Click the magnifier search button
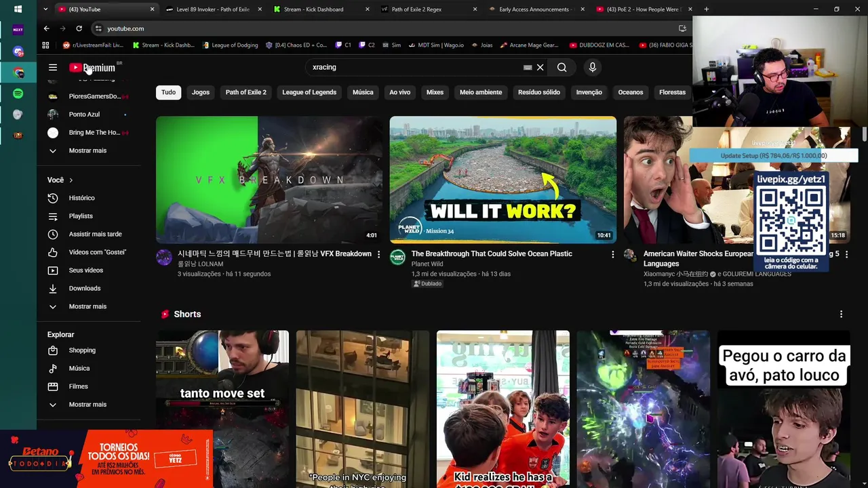The height and width of the screenshot is (488, 868). [x=562, y=67]
